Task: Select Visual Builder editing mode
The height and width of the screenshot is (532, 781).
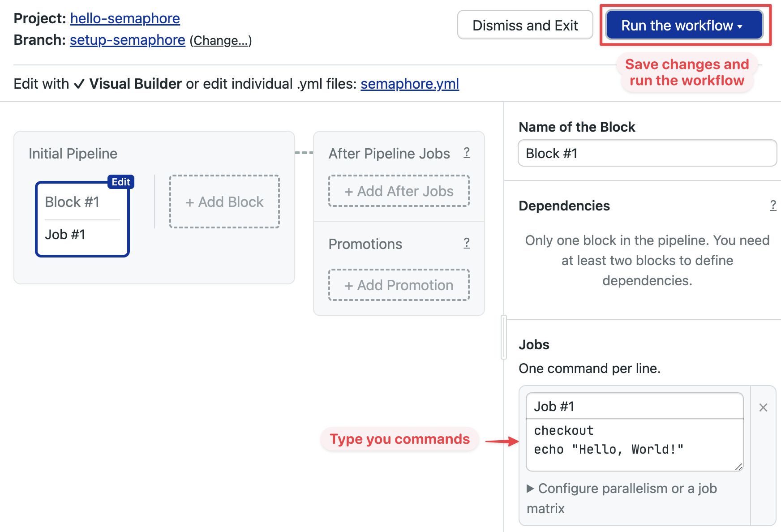Action: tap(128, 84)
